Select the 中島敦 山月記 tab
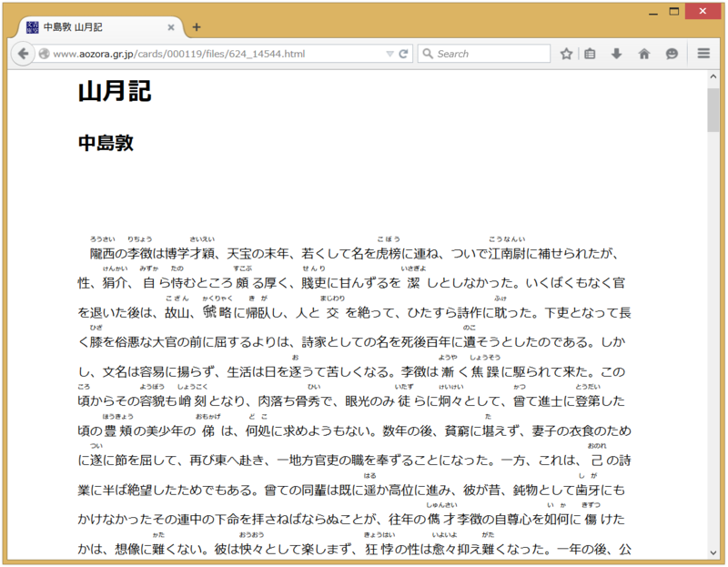Viewport: 728px width, 567px height. pos(100,27)
